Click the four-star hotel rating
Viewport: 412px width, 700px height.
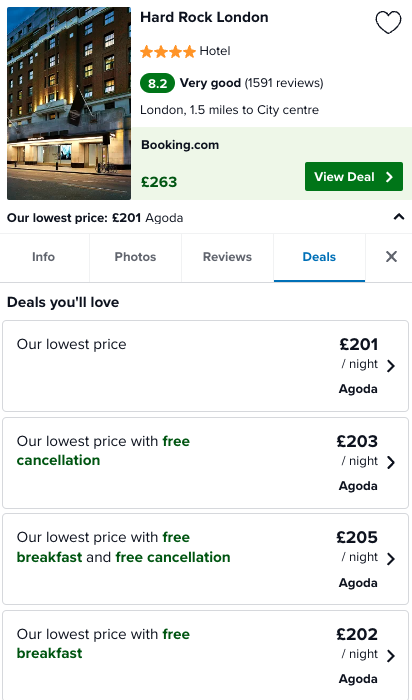click(x=168, y=52)
